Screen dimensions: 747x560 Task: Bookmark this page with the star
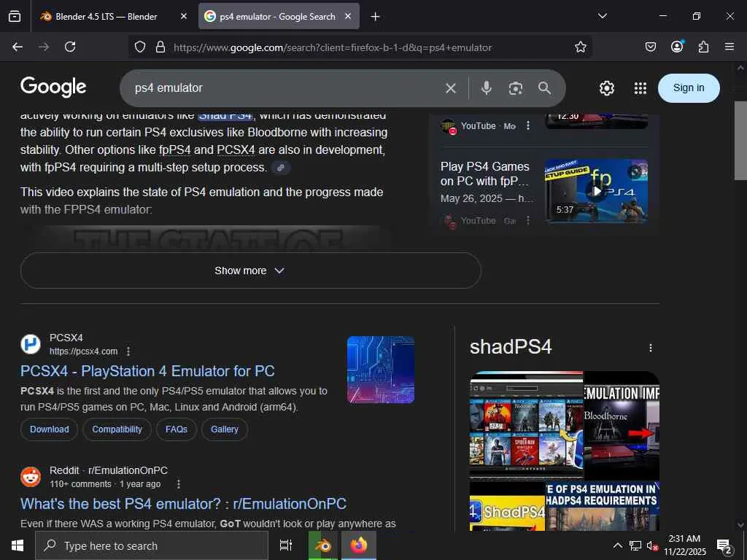[580, 47]
